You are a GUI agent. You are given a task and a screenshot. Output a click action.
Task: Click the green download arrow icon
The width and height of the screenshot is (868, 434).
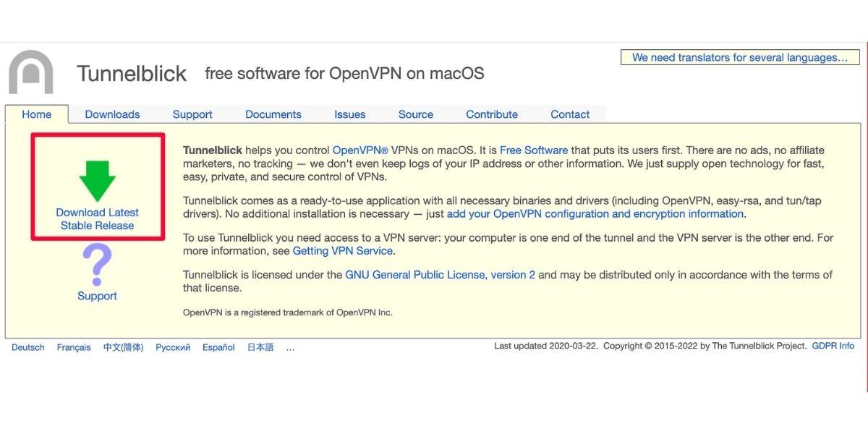[x=97, y=181]
